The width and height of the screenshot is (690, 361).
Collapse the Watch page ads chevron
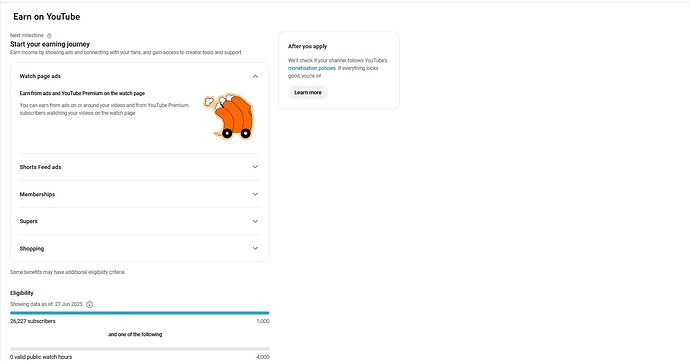[x=255, y=77]
